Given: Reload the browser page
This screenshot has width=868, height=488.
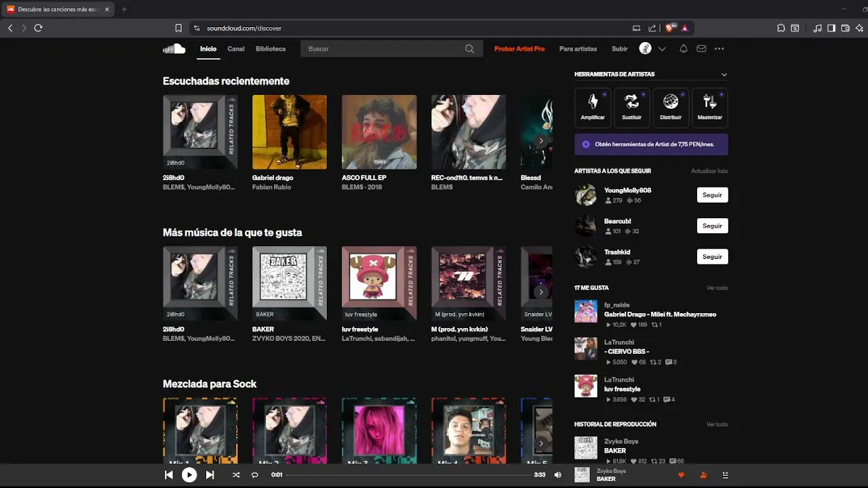Looking at the screenshot, I should [x=38, y=28].
